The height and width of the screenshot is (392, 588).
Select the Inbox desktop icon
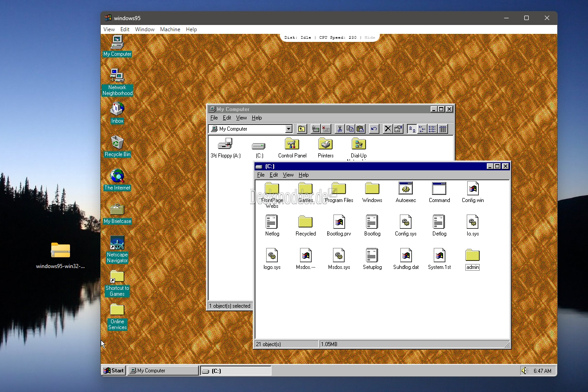click(x=117, y=113)
